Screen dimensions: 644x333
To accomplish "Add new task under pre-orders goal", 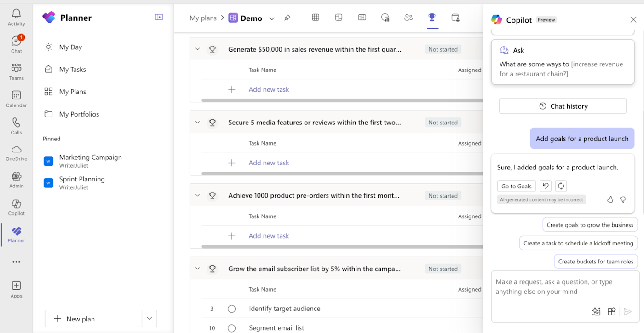I will pos(269,236).
